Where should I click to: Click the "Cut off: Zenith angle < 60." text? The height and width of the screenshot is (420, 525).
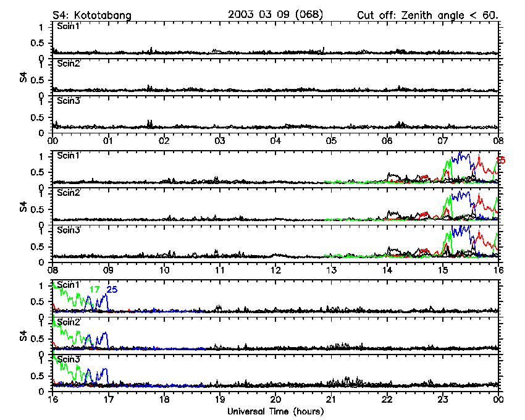pos(427,15)
